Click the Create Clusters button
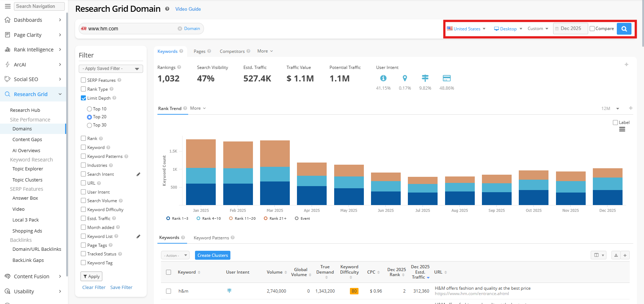 click(x=213, y=255)
